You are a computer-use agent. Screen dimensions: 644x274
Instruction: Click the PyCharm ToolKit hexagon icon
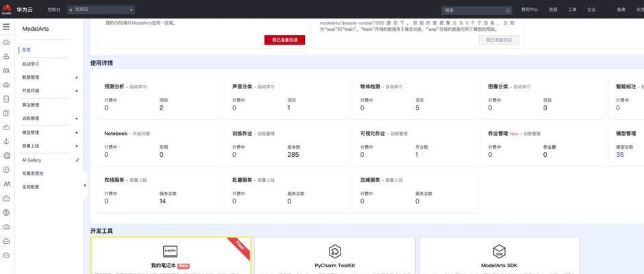335,251
